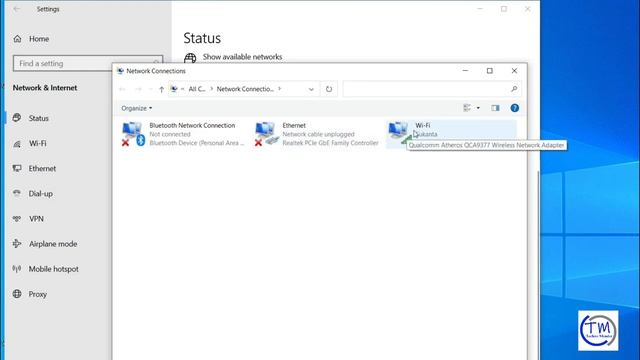Click the Change your view icon
The image size is (640, 360).
(x=467, y=108)
